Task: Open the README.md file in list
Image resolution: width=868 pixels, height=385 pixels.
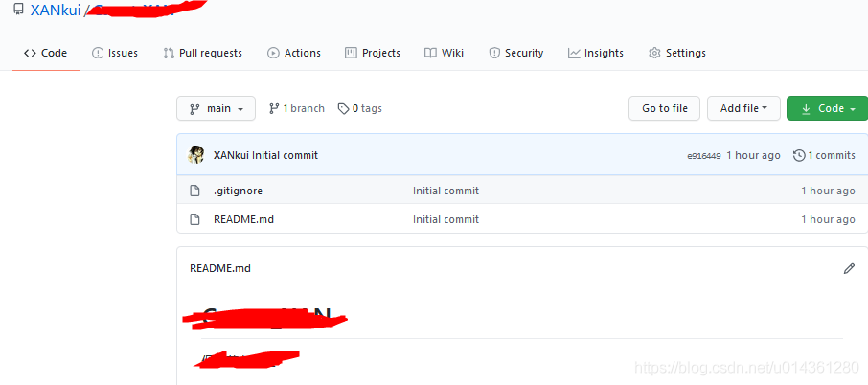Action: [243, 219]
